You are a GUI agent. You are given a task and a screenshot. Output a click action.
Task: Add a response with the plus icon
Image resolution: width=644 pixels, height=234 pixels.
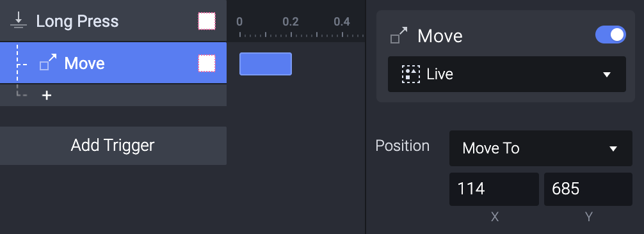click(x=47, y=96)
